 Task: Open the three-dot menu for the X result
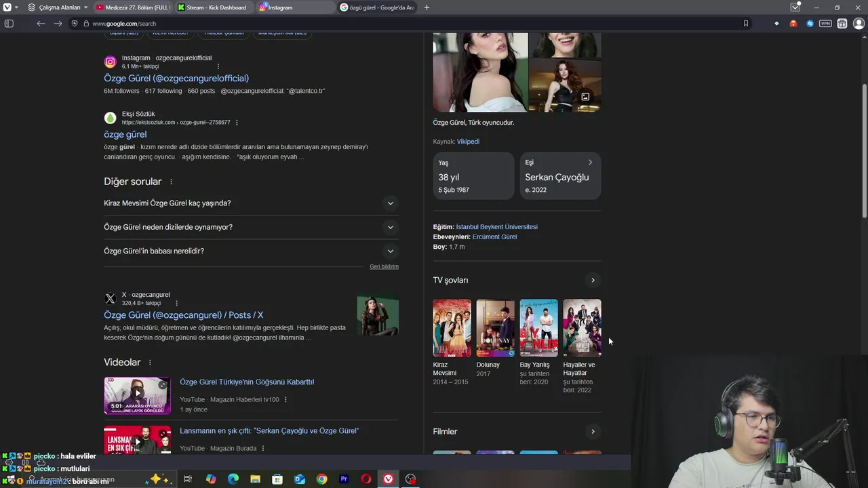(x=176, y=304)
